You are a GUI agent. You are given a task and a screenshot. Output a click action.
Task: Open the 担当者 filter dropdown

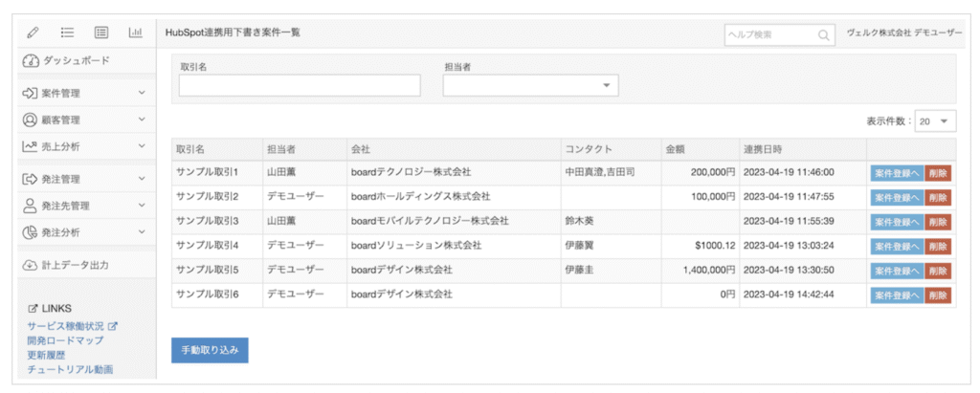[530, 86]
